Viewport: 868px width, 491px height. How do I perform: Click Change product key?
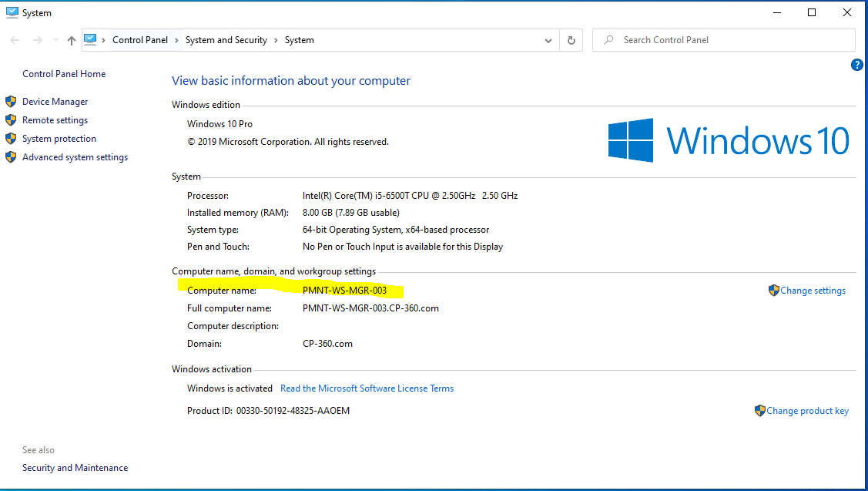pyautogui.click(x=807, y=410)
